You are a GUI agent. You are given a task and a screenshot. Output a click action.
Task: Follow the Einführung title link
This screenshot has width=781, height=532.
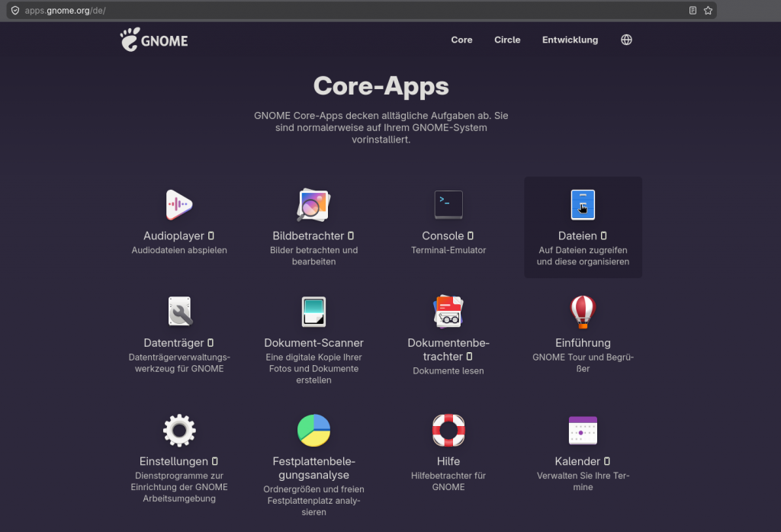[583, 343]
